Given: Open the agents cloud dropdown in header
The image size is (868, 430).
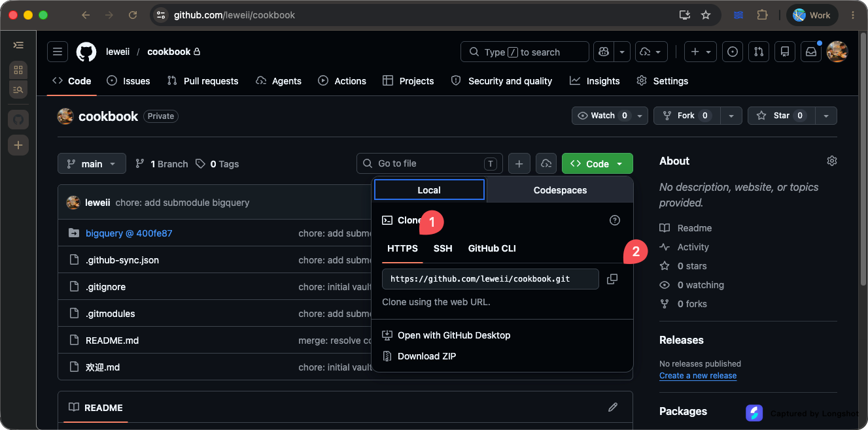Looking at the screenshot, I should (x=651, y=52).
